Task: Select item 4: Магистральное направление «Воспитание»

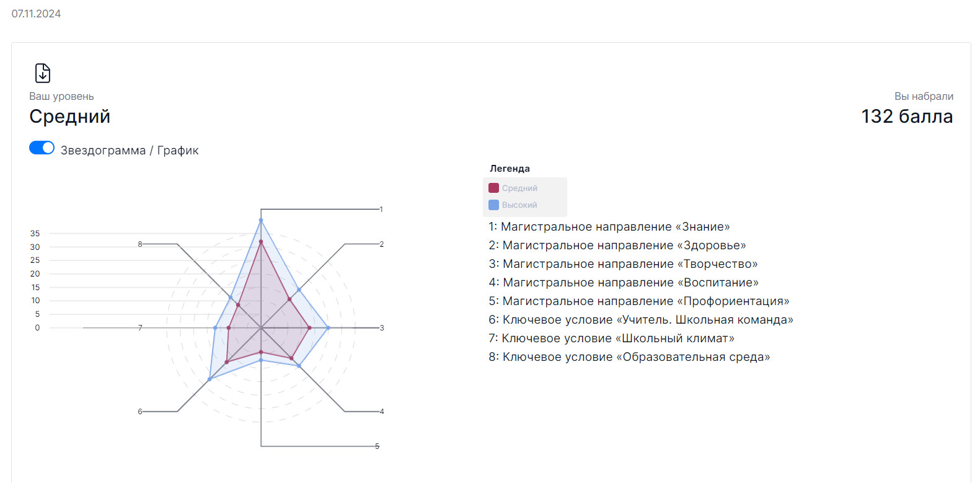Action: [624, 283]
